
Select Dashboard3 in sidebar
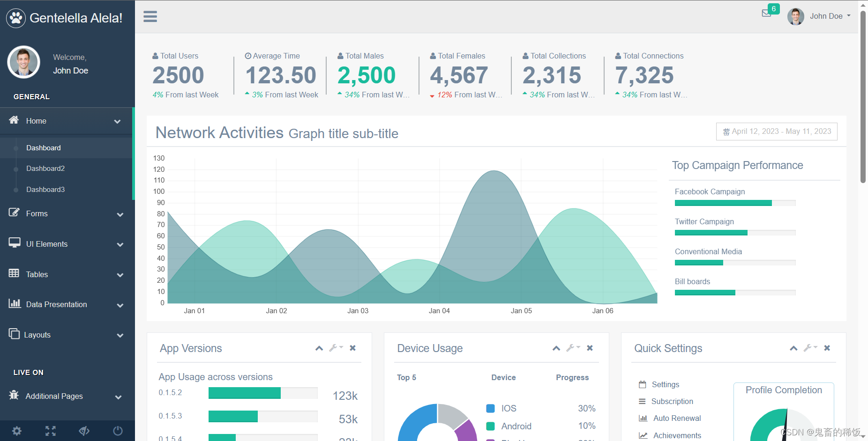pos(45,190)
